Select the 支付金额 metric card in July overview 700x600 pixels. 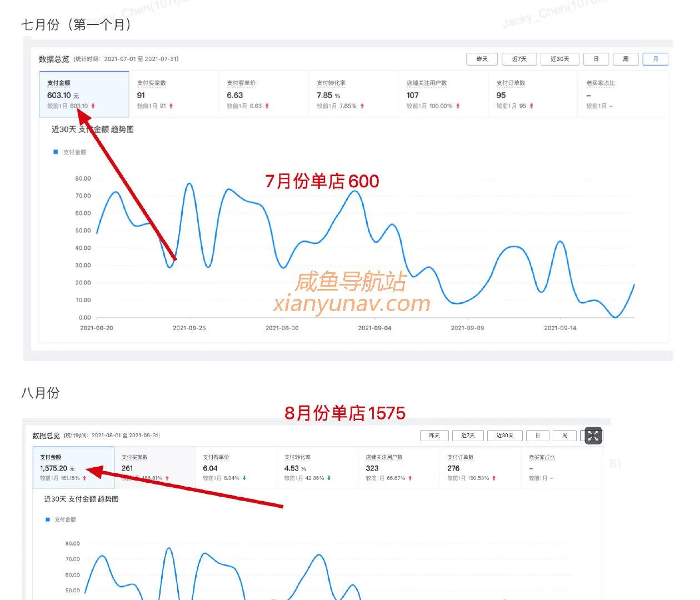click(83, 93)
